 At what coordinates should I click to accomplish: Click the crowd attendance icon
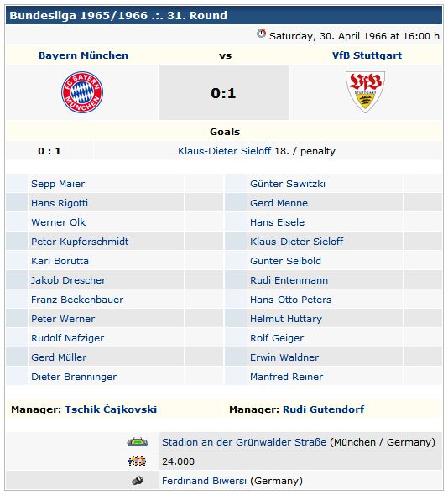pos(137,461)
